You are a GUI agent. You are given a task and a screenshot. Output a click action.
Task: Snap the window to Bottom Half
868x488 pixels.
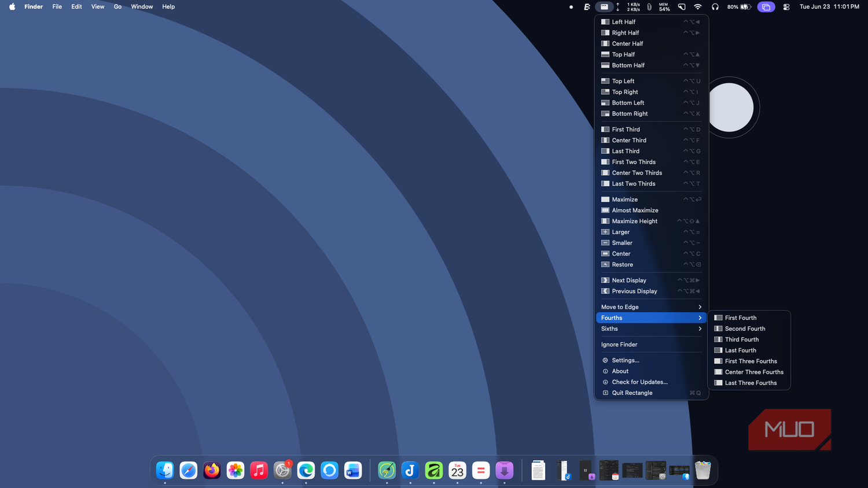(652, 65)
